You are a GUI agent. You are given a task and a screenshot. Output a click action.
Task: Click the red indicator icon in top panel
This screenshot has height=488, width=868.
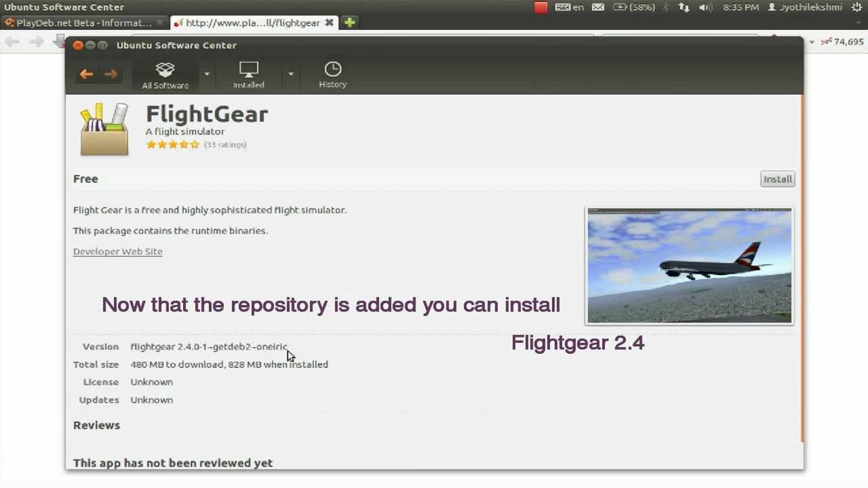540,7
